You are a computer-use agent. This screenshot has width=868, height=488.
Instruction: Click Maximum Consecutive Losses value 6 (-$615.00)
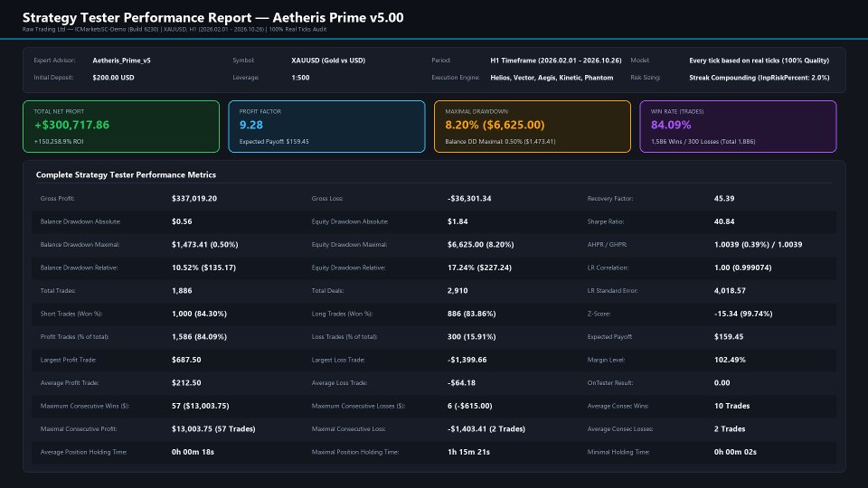click(x=469, y=406)
